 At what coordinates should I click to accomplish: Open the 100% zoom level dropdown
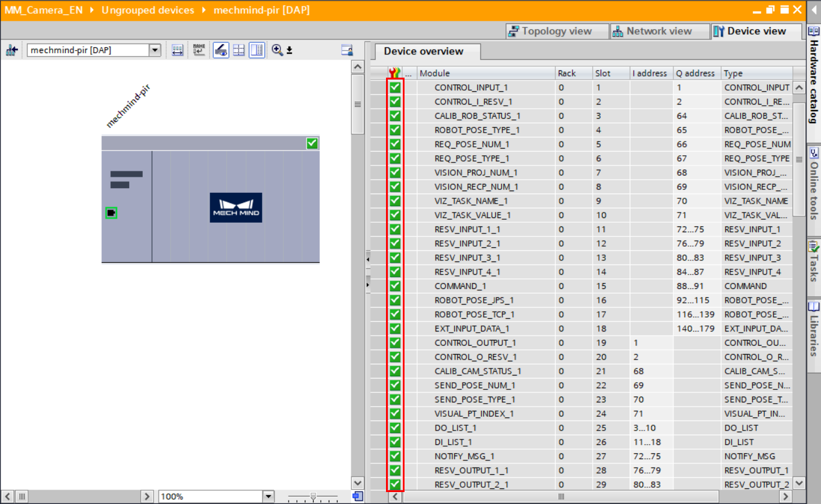[x=268, y=496]
